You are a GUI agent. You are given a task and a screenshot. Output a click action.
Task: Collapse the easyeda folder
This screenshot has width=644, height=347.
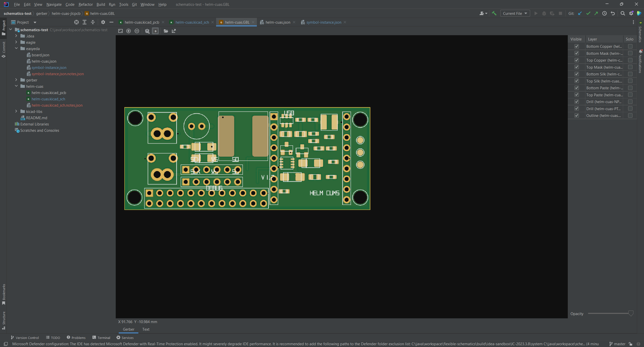pyautogui.click(x=17, y=49)
